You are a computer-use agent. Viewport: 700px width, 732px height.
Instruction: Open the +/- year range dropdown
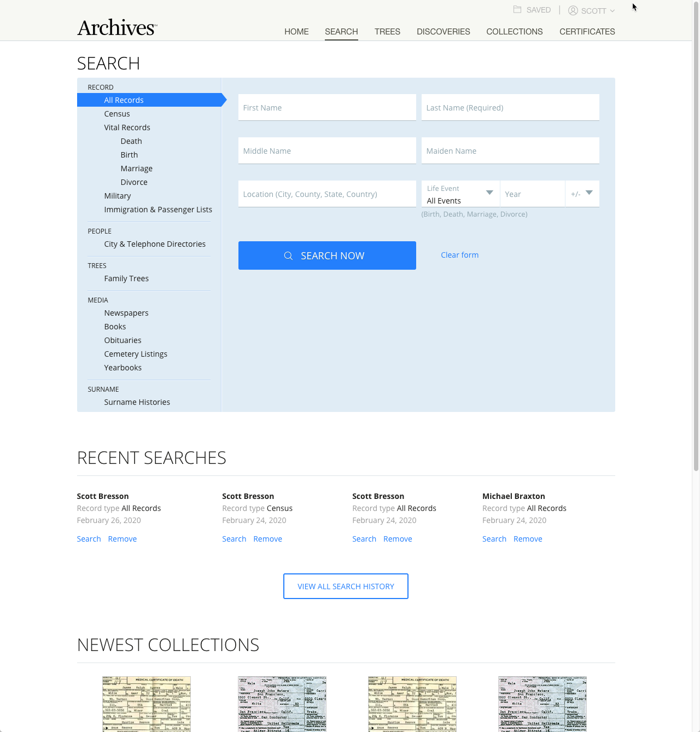(x=582, y=194)
